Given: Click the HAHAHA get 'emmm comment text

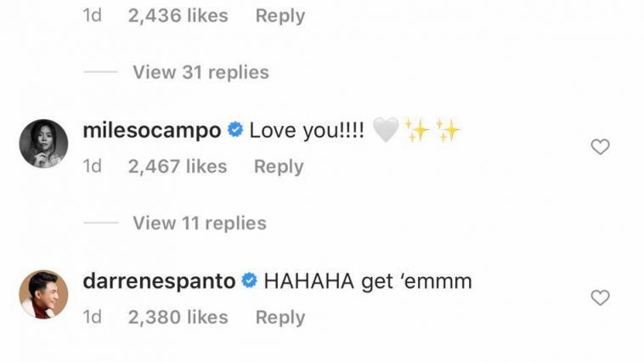Looking at the screenshot, I should (368, 281).
